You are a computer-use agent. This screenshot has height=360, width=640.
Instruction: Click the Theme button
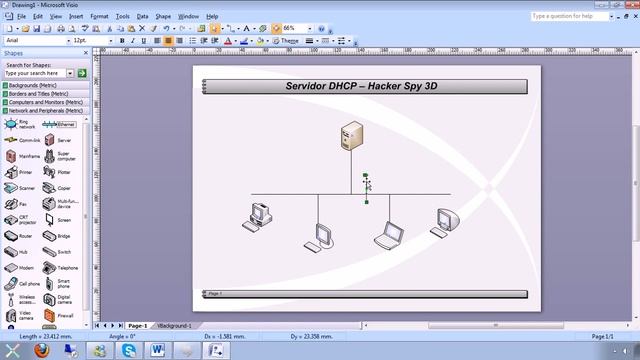[285, 41]
